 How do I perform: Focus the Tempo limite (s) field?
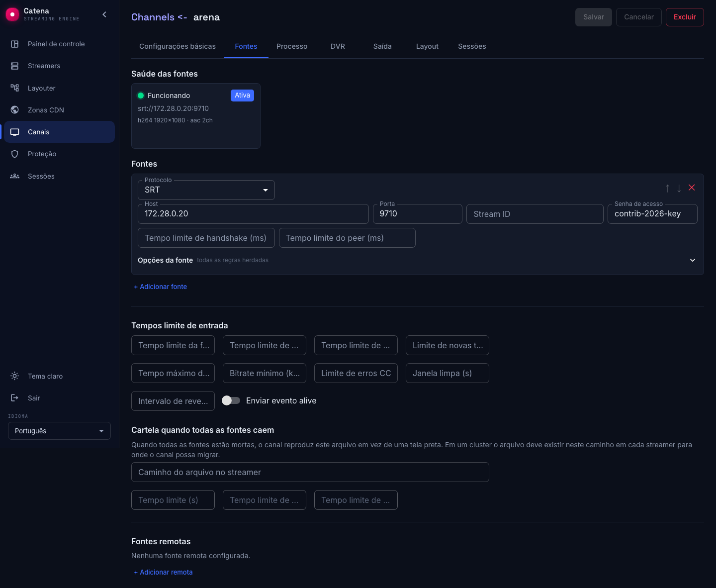click(x=173, y=500)
